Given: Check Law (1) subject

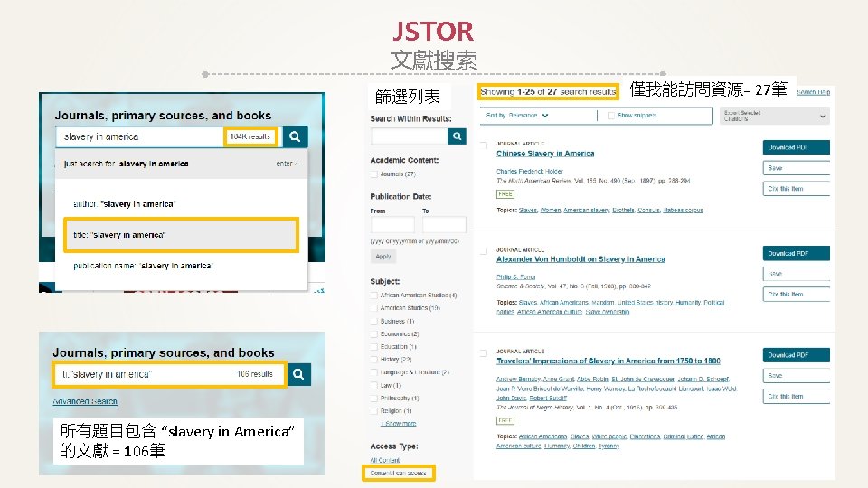Looking at the screenshot, I should (374, 385).
